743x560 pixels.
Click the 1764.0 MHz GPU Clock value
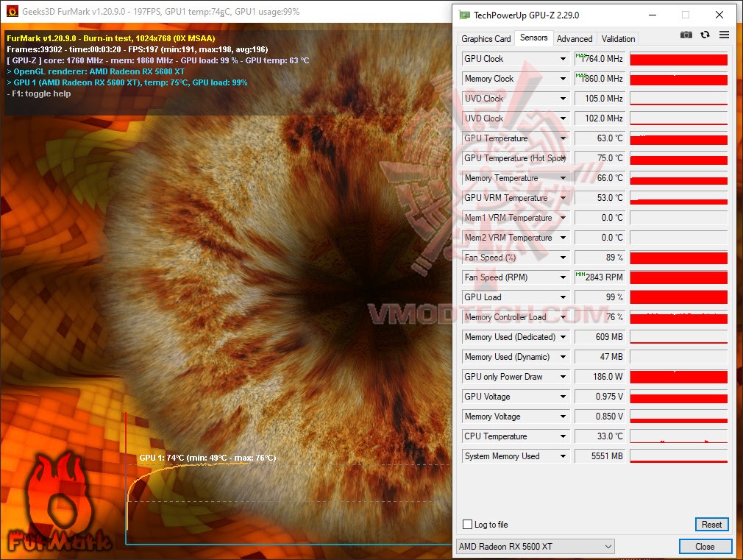600,59
